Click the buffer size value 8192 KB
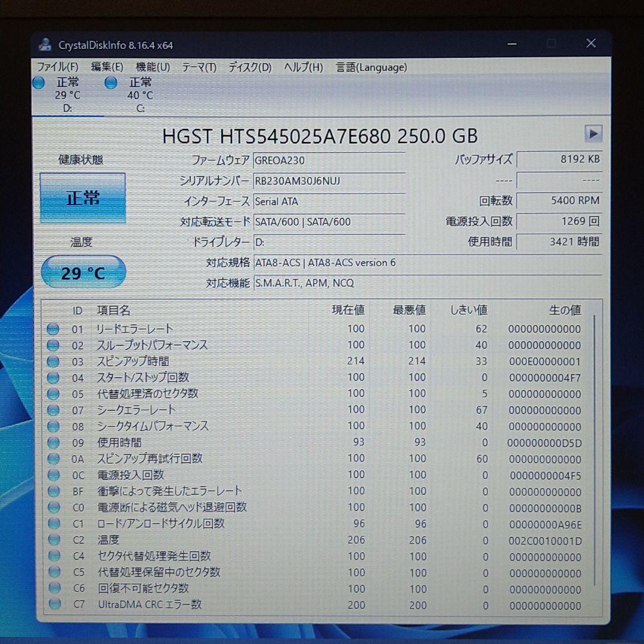 tap(559, 159)
